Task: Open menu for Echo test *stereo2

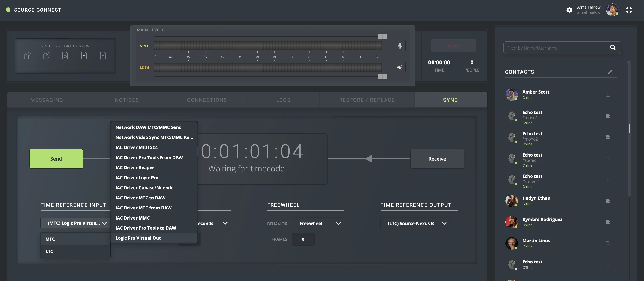Action: pyautogui.click(x=608, y=180)
